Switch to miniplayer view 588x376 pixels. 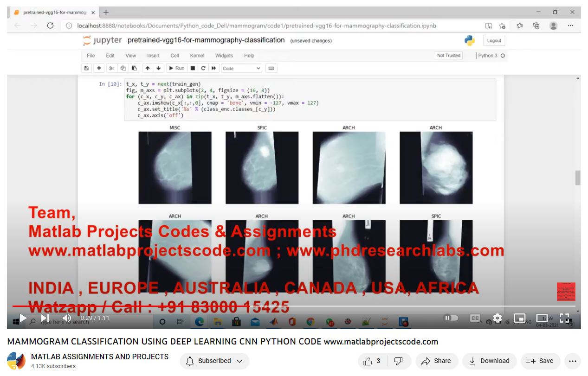(520, 318)
